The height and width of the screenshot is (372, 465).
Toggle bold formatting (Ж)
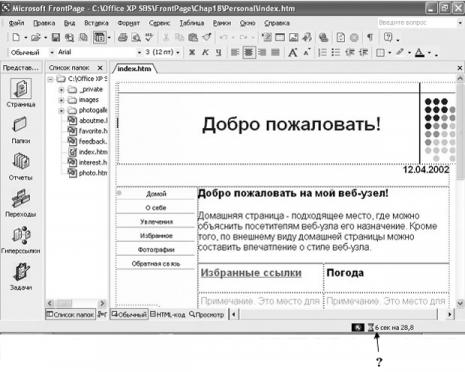[192, 53]
